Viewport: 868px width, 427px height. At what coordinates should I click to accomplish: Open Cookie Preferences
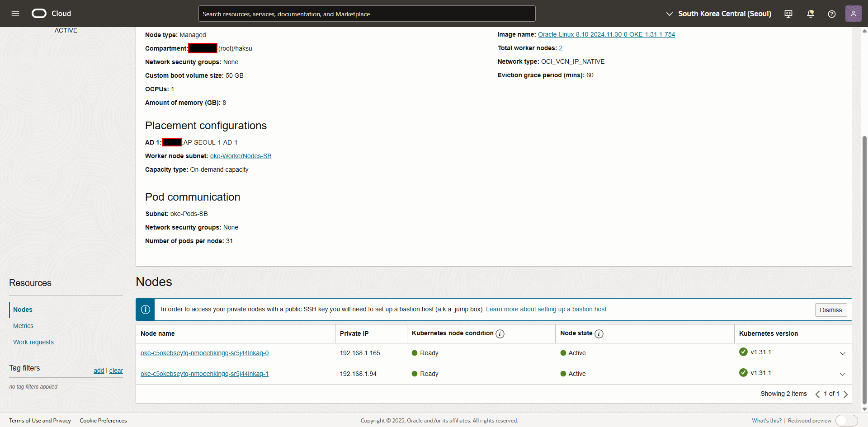pyautogui.click(x=104, y=421)
